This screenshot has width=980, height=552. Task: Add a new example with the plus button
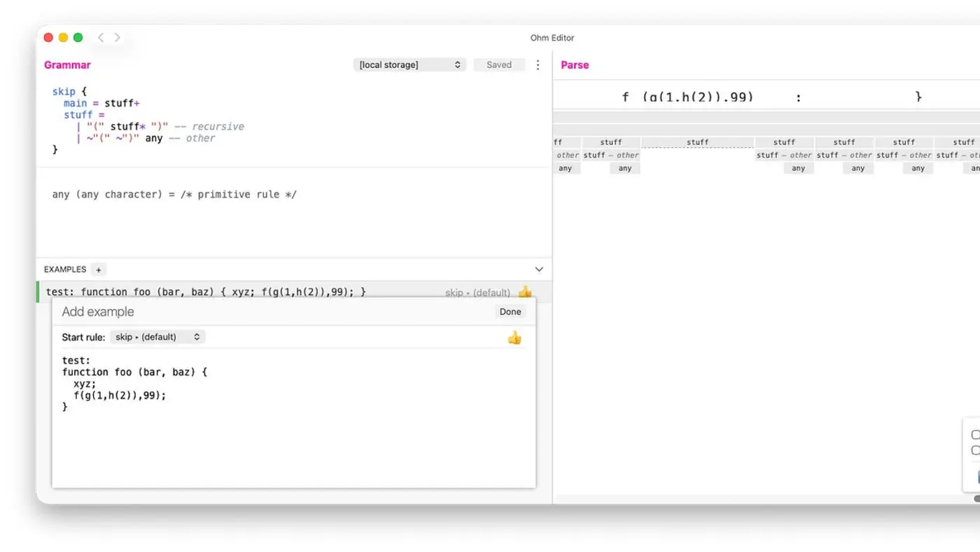point(99,270)
